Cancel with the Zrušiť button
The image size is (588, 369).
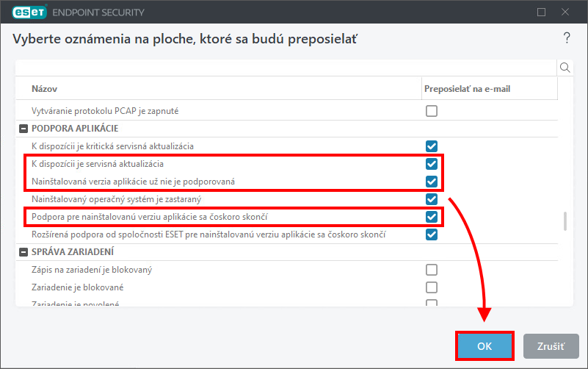[551, 346]
